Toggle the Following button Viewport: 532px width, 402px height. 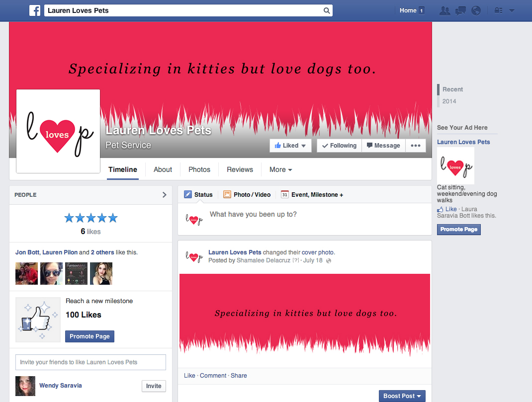pyautogui.click(x=339, y=146)
